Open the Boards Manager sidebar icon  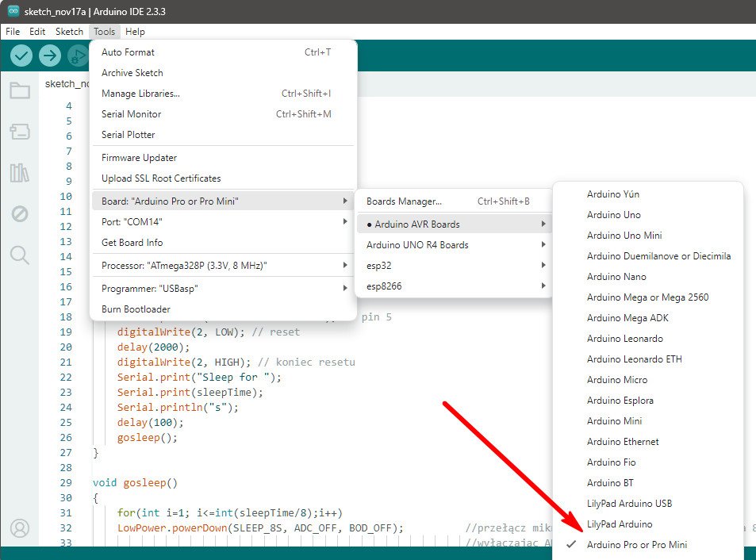click(x=20, y=132)
